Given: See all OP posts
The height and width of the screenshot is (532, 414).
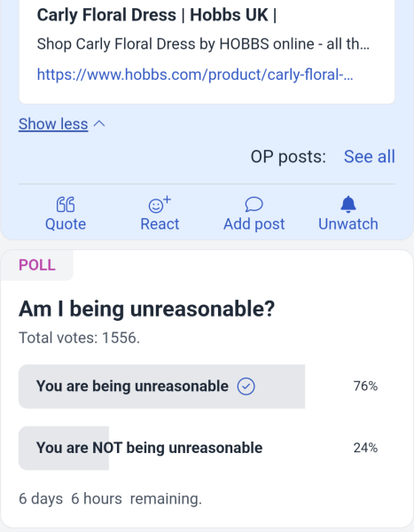Looking at the screenshot, I should 369,156.
